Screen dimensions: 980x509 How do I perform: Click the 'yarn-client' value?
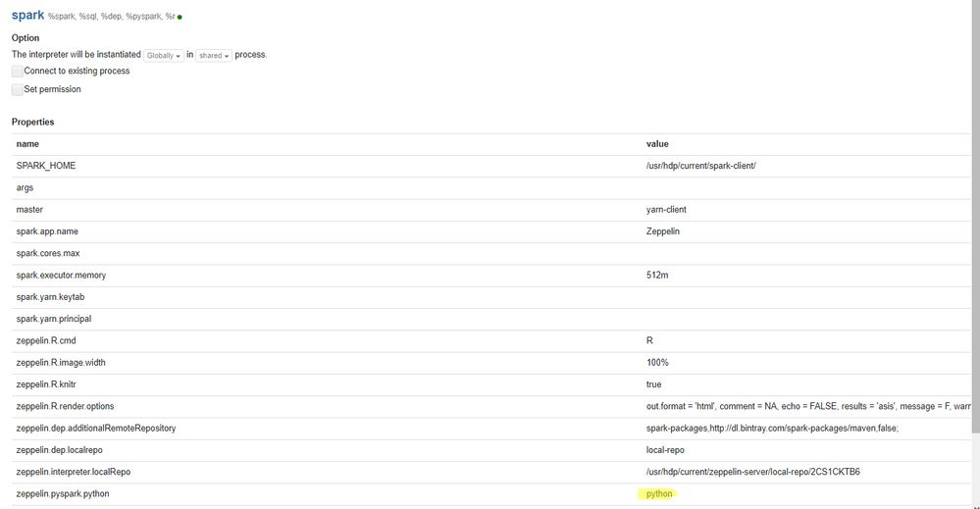coord(666,209)
